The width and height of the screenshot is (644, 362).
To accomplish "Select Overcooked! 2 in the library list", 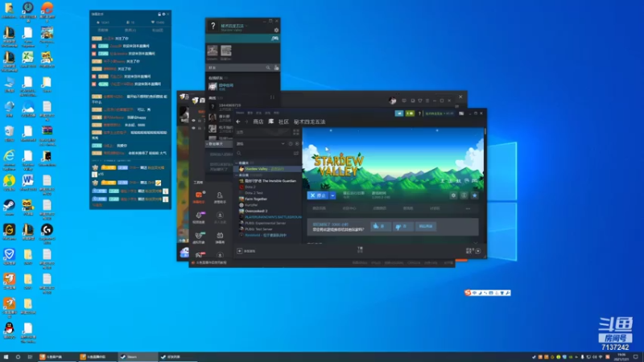I will click(267, 211).
